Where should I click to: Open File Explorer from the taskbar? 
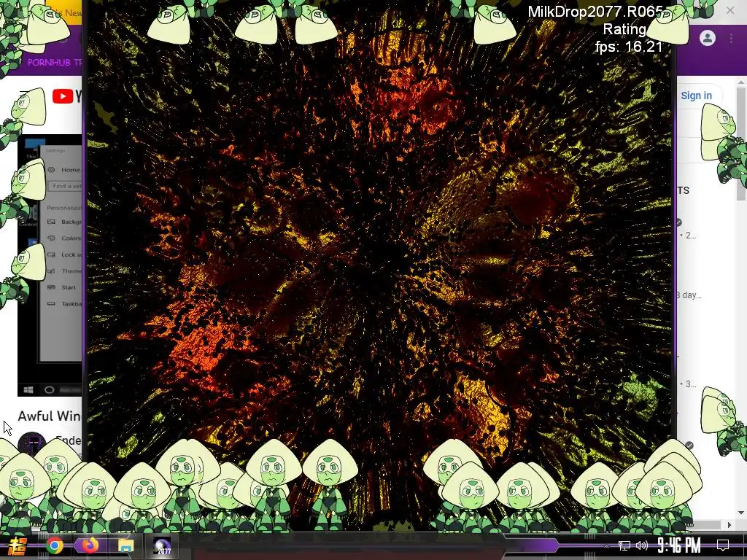pyautogui.click(x=125, y=545)
